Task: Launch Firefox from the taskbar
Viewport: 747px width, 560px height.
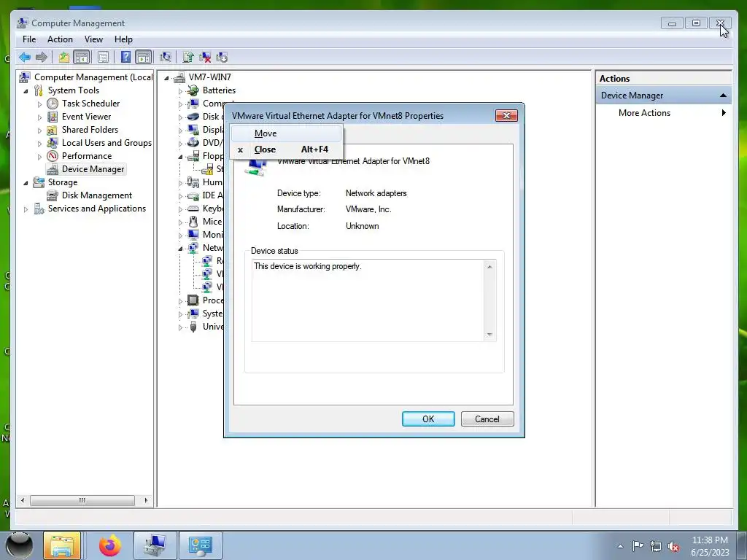Action: click(x=110, y=545)
